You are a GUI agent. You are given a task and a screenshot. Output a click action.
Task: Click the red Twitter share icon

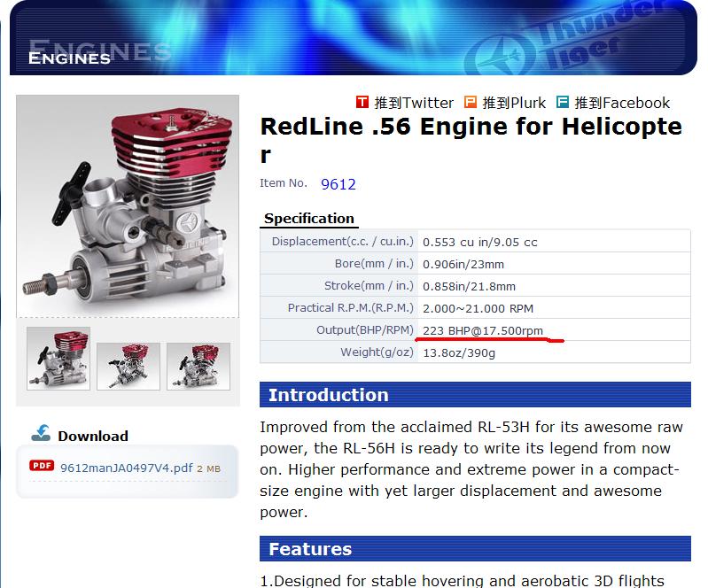coord(362,103)
